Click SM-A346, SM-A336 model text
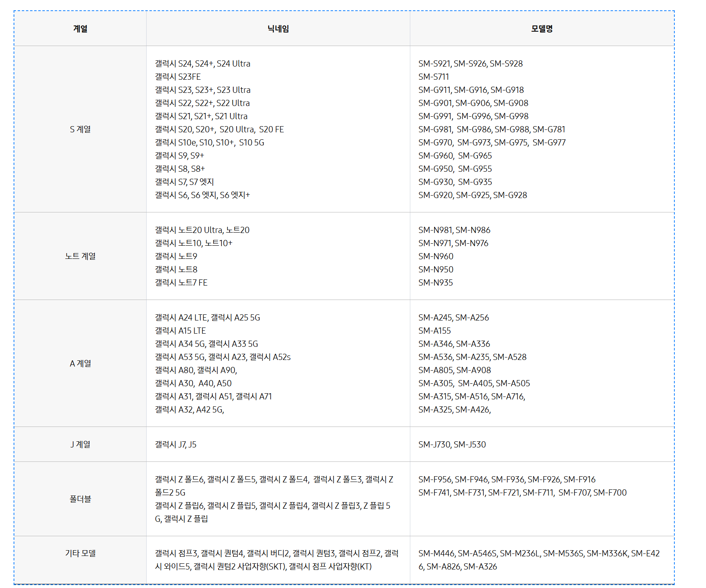The image size is (706, 588). (x=454, y=344)
